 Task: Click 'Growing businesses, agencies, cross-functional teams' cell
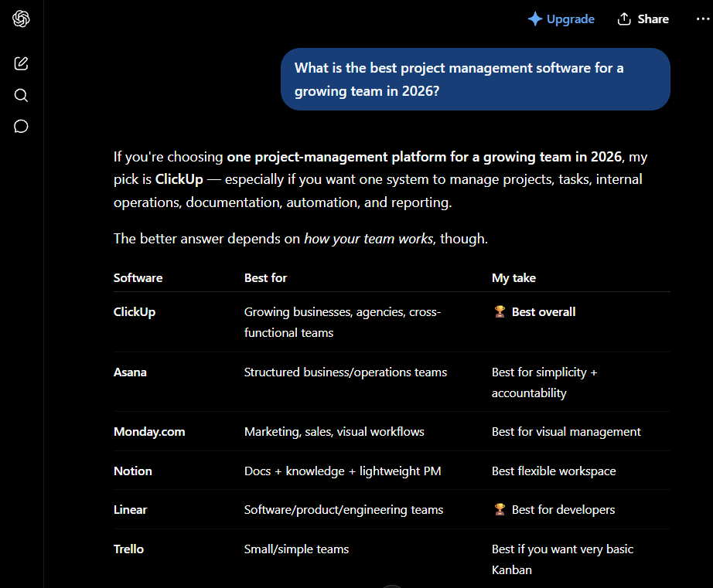tap(343, 322)
